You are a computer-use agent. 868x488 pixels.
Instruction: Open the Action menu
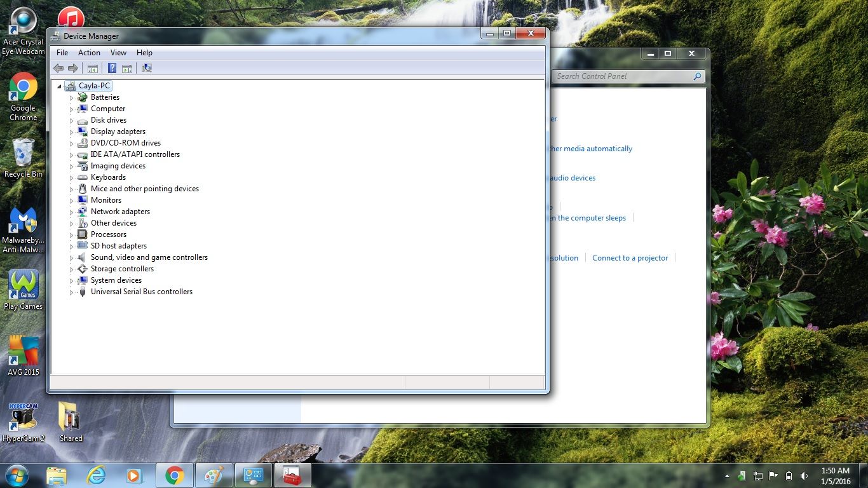click(x=89, y=53)
